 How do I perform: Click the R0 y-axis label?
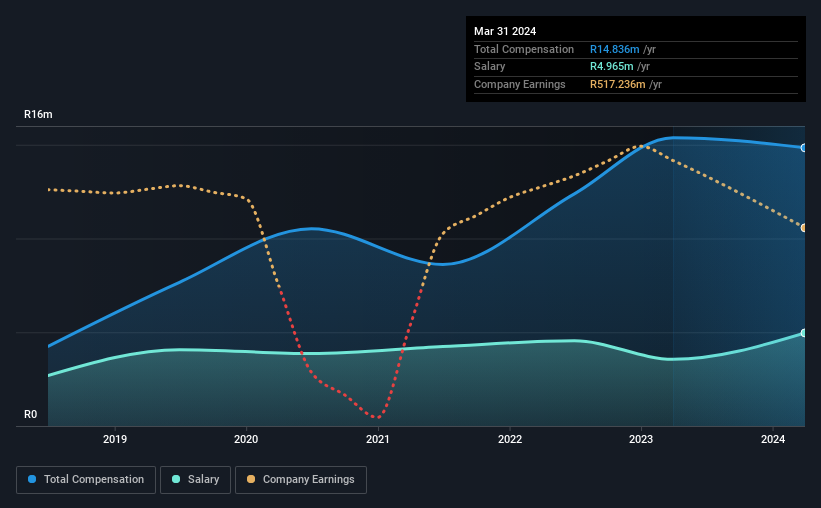(x=30, y=414)
